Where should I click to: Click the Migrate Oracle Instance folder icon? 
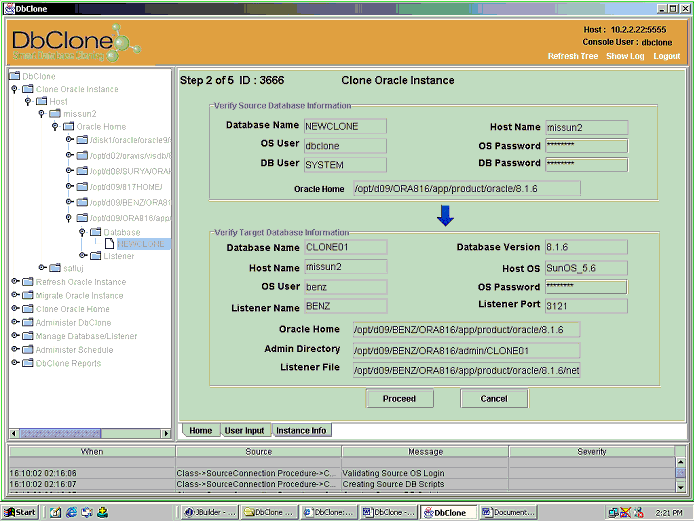click(28, 295)
